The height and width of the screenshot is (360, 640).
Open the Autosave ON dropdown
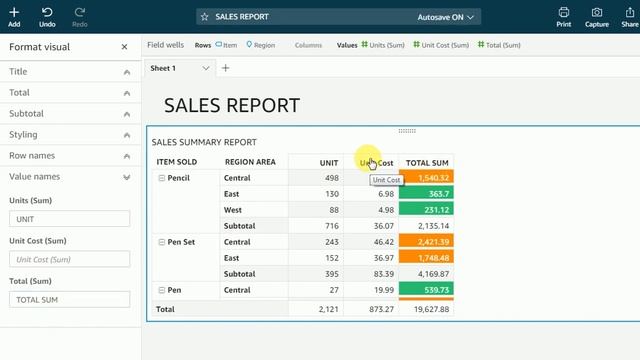click(x=445, y=17)
